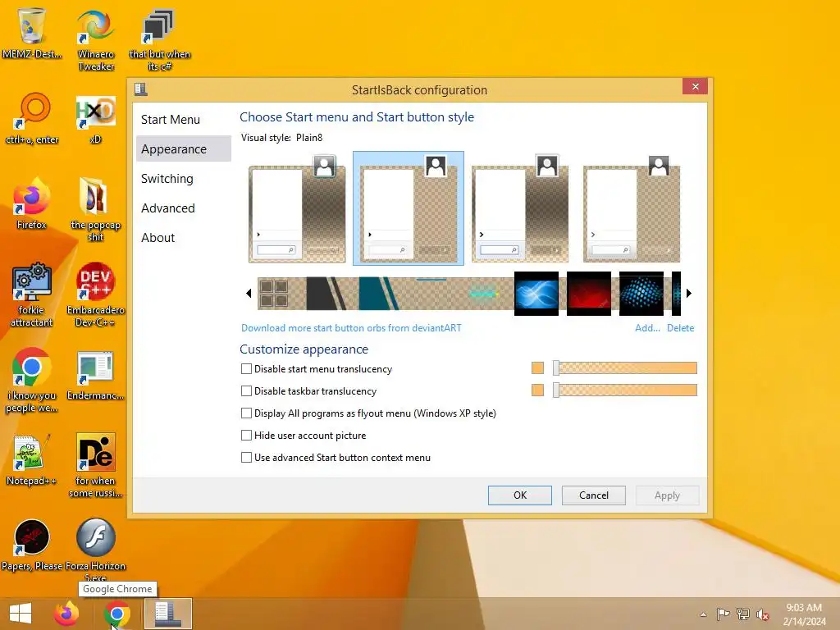Viewport: 840px width, 630px height.
Task: Click the Delete link
Action: coord(680,328)
